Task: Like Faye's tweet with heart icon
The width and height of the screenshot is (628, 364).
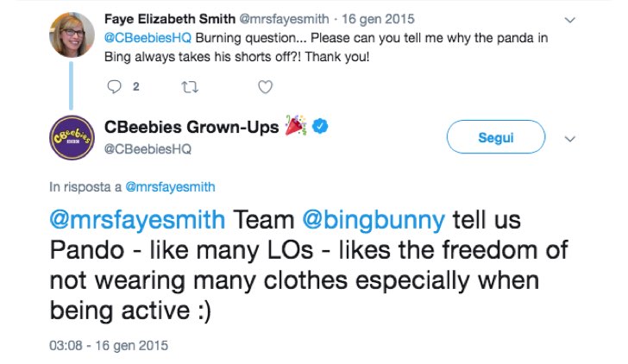Action: click(265, 87)
